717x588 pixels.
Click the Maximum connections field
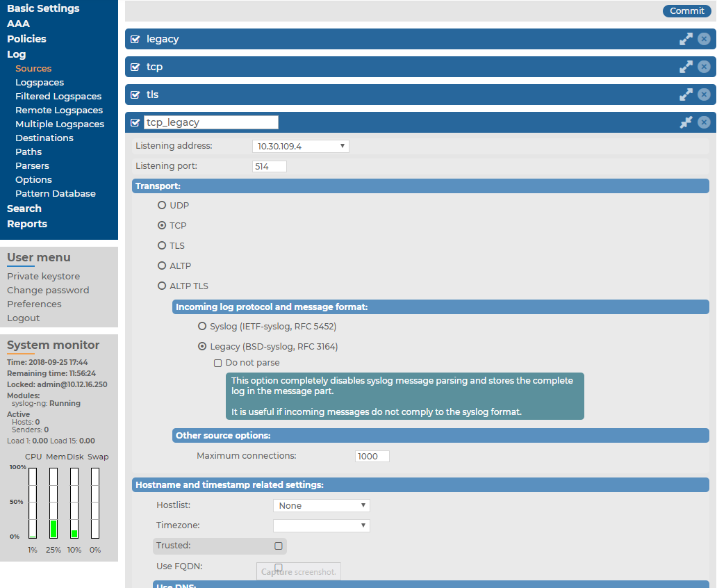click(x=372, y=456)
